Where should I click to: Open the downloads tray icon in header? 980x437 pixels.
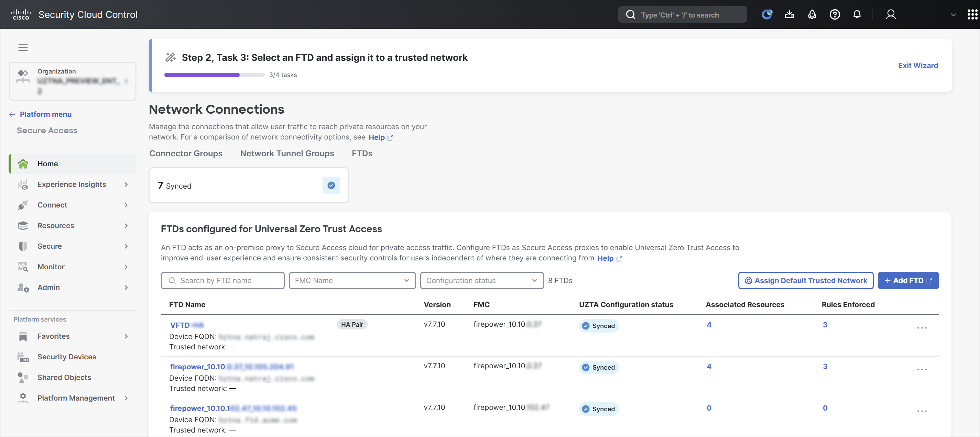click(790, 14)
